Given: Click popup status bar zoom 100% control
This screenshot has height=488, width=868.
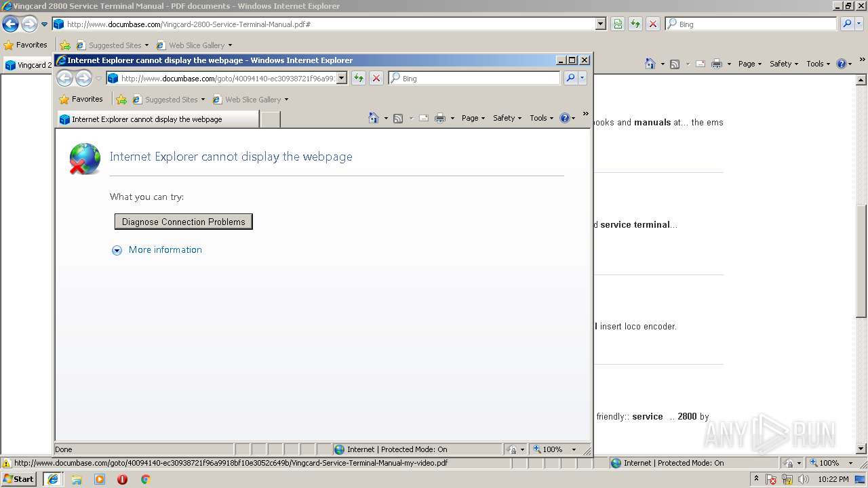Looking at the screenshot, I should tap(555, 449).
